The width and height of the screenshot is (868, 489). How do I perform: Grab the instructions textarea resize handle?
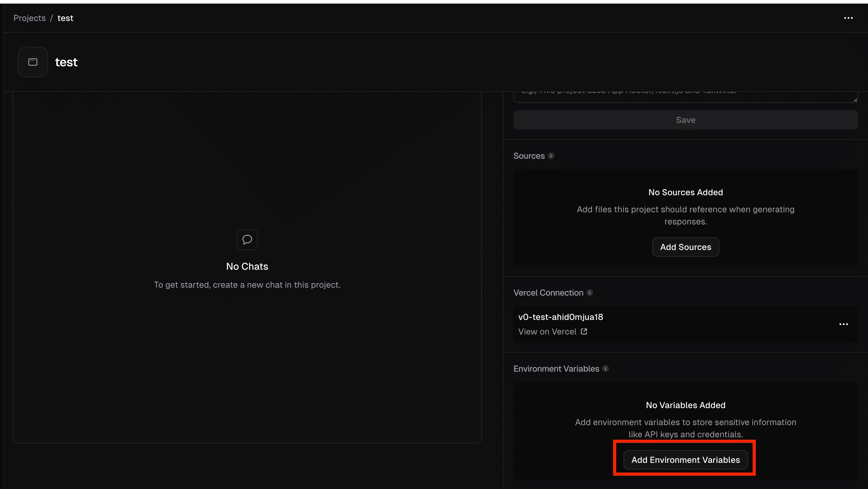(855, 100)
